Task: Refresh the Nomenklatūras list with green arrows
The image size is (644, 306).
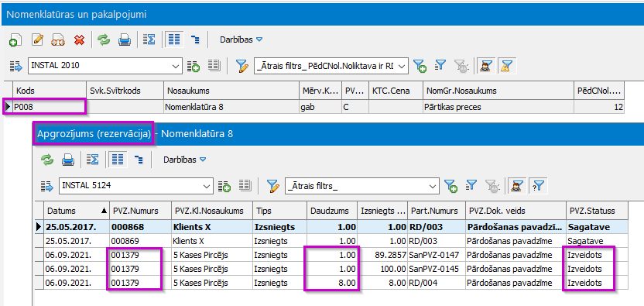Action: (104, 40)
